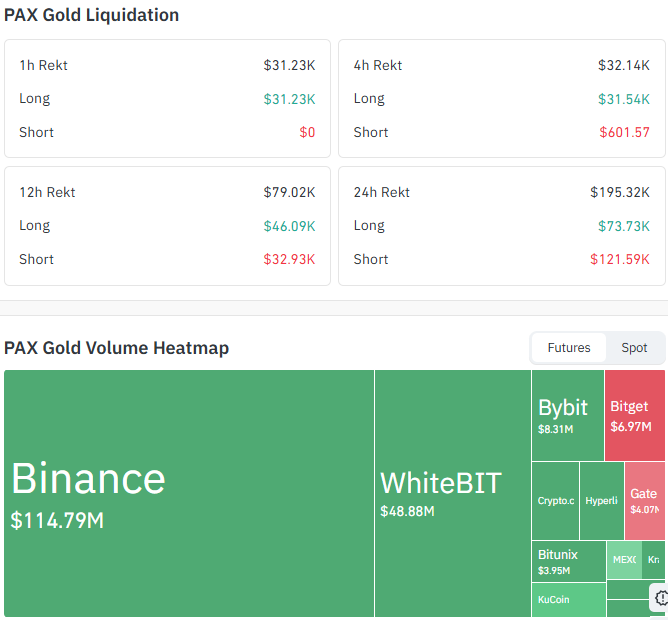Select the 1h Long value $31.23K
Screen dimensions: 668x620
click(289, 99)
